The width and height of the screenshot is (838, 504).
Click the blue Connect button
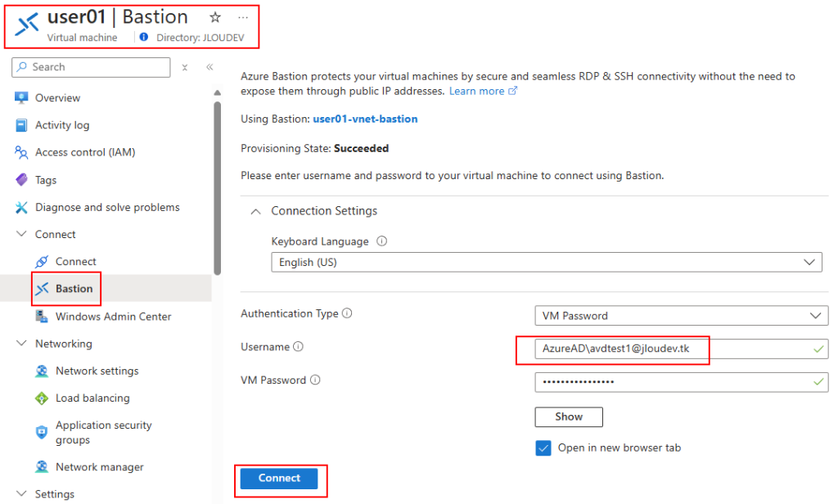pos(279,479)
